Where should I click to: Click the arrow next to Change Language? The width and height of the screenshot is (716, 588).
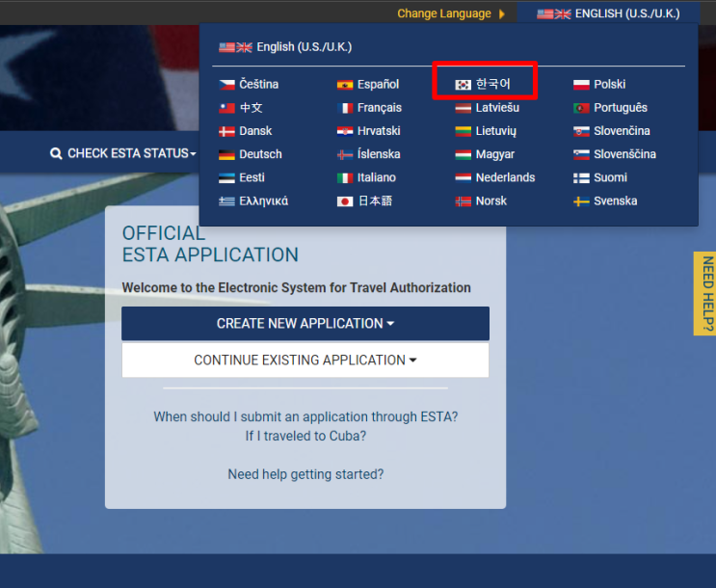click(x=502, y=13)
